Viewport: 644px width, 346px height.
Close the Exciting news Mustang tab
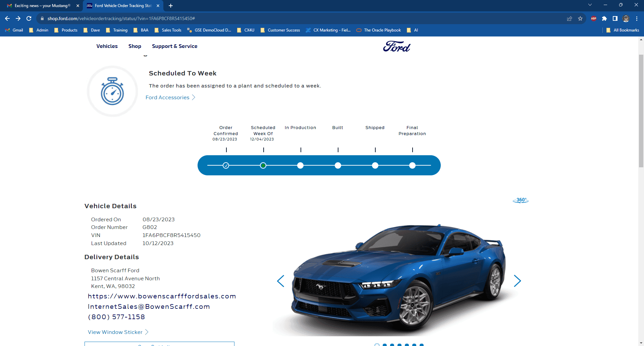(78, 6)
